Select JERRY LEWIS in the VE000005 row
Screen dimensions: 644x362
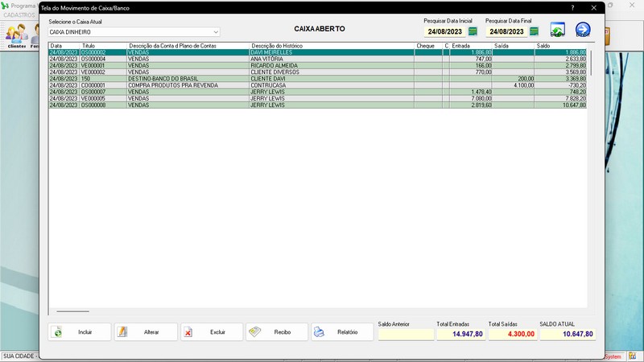coord(332,98)
